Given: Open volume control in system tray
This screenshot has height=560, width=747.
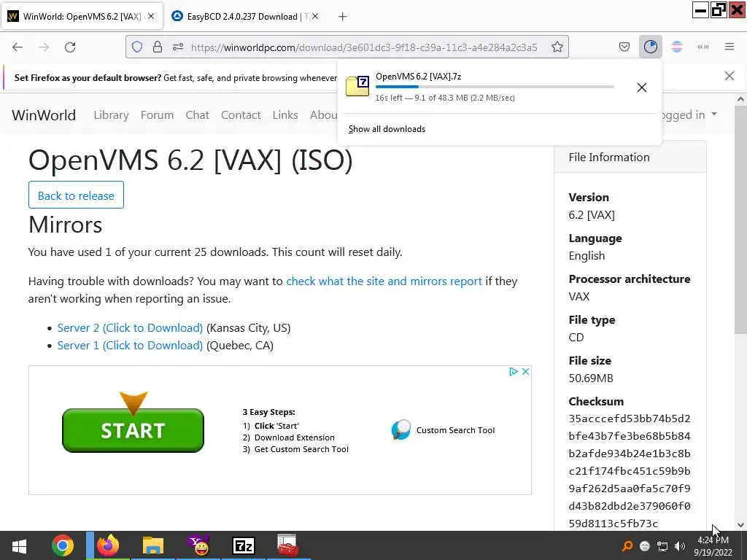Looking at the screenshot, I should tap(680, 546).
